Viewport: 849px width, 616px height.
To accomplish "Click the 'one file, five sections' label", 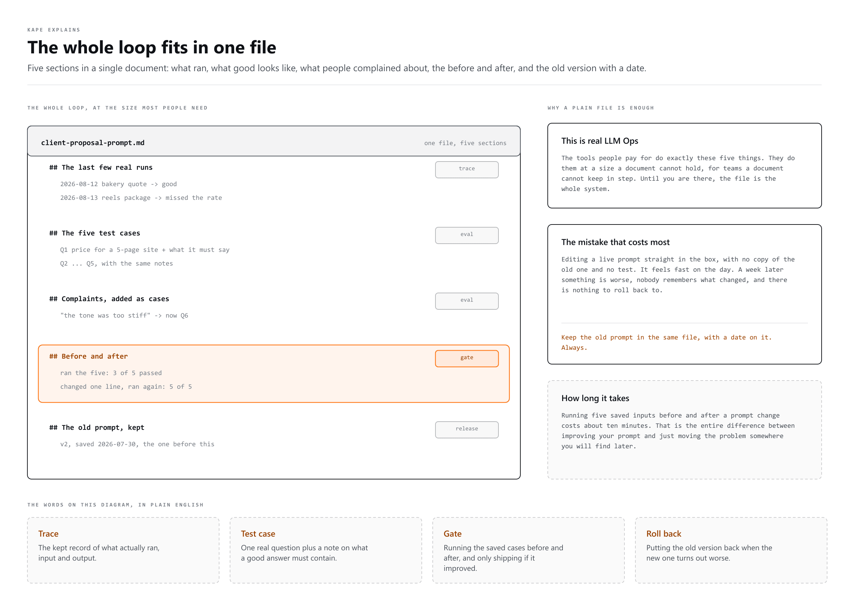I will tap(465, 143).
